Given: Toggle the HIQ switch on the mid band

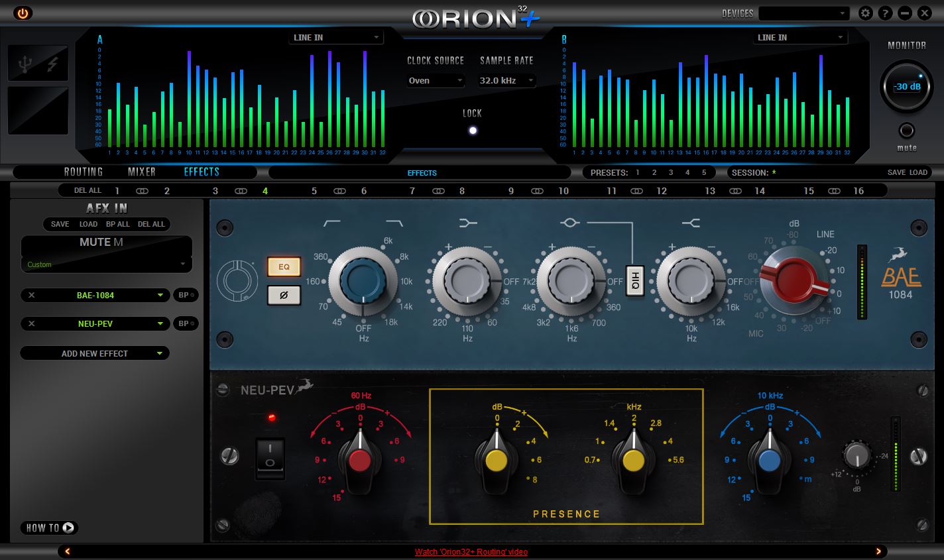Looking at the screenshot, I should click(x=635, y=282).
